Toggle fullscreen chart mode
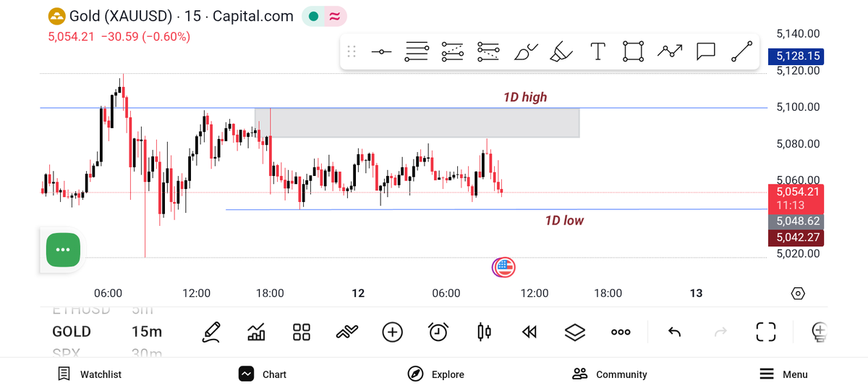The height and width of the screenshot is (391, 868). [766, 332]
